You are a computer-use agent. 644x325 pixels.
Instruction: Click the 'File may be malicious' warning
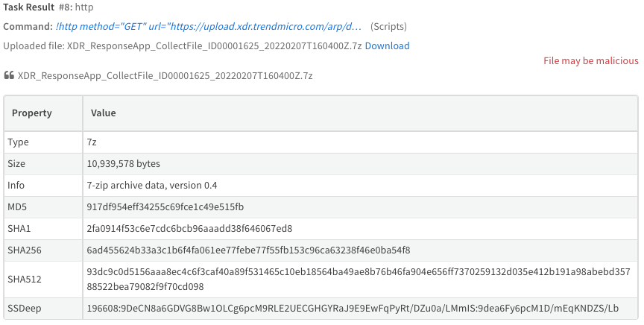click(590, 61)
